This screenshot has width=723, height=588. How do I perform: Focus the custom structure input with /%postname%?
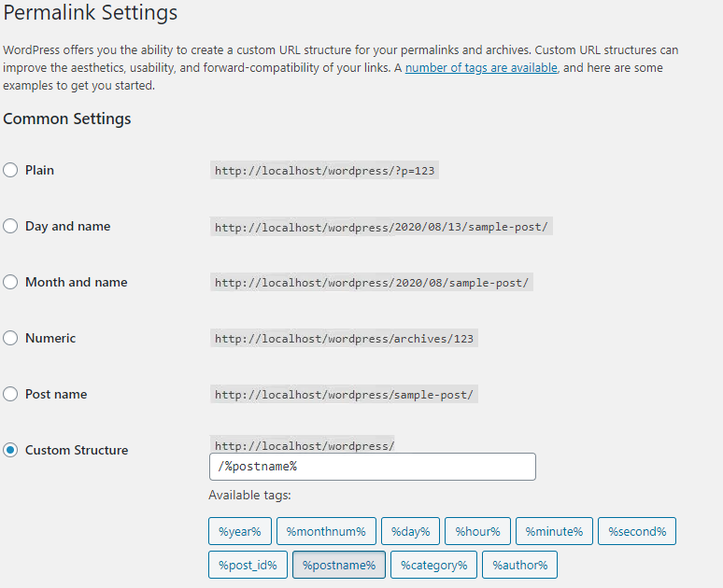pos(372,467)
